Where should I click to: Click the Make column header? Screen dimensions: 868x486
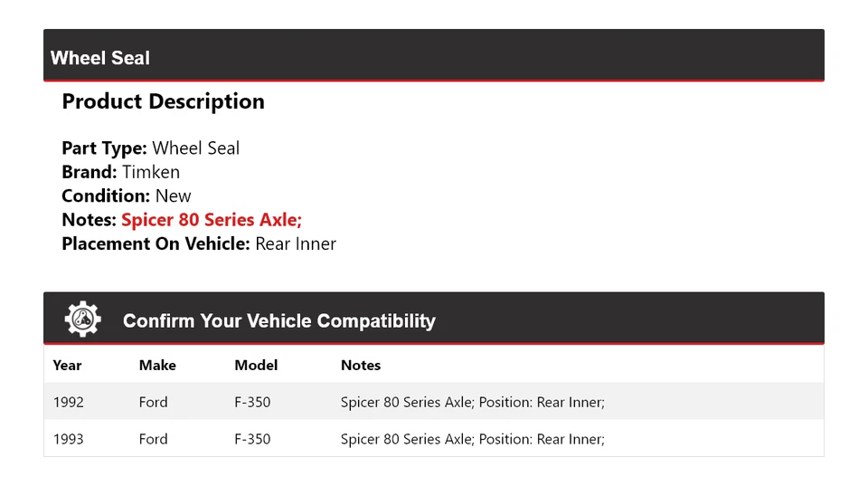157,366
